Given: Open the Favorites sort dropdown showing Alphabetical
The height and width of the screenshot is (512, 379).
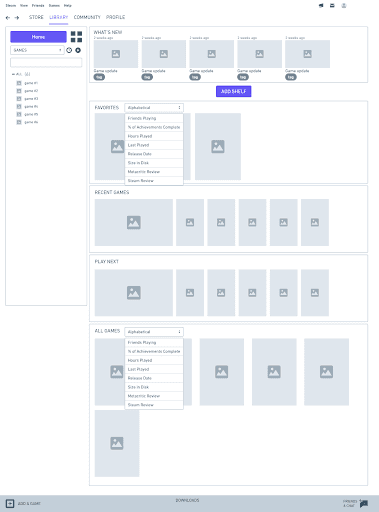Looking at the screenshot, I should (x=154, y=108).
